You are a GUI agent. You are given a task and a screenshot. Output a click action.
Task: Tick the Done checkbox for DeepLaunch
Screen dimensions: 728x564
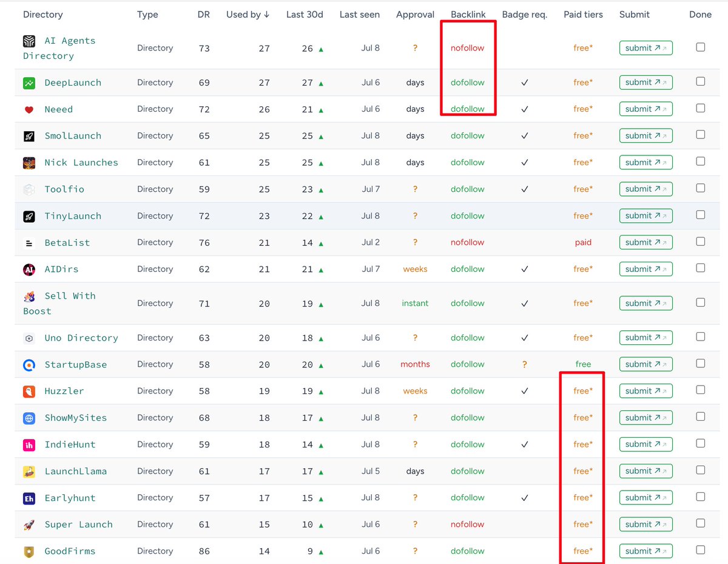coord(701,81)
